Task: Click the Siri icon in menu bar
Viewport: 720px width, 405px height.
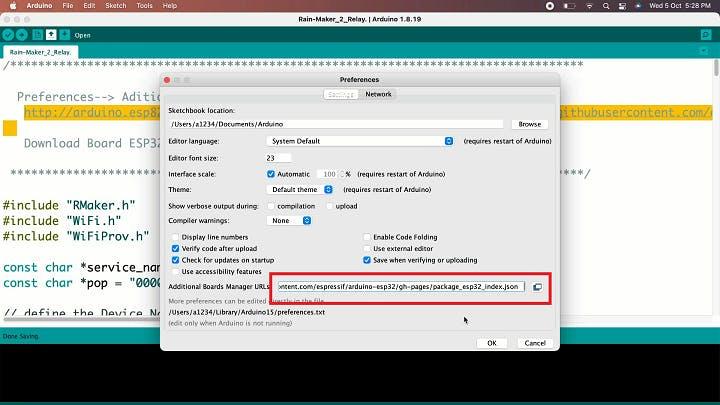Action: click(x=638, y=6)
